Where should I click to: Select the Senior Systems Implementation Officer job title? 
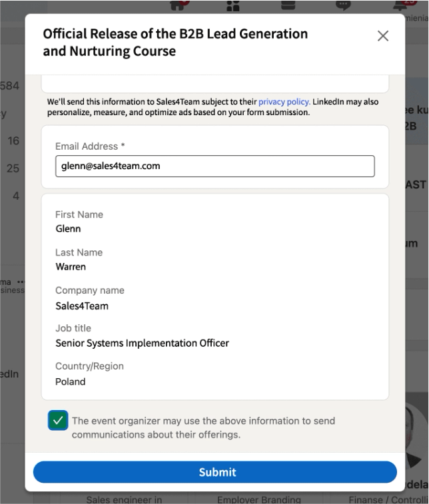point(142,344)
